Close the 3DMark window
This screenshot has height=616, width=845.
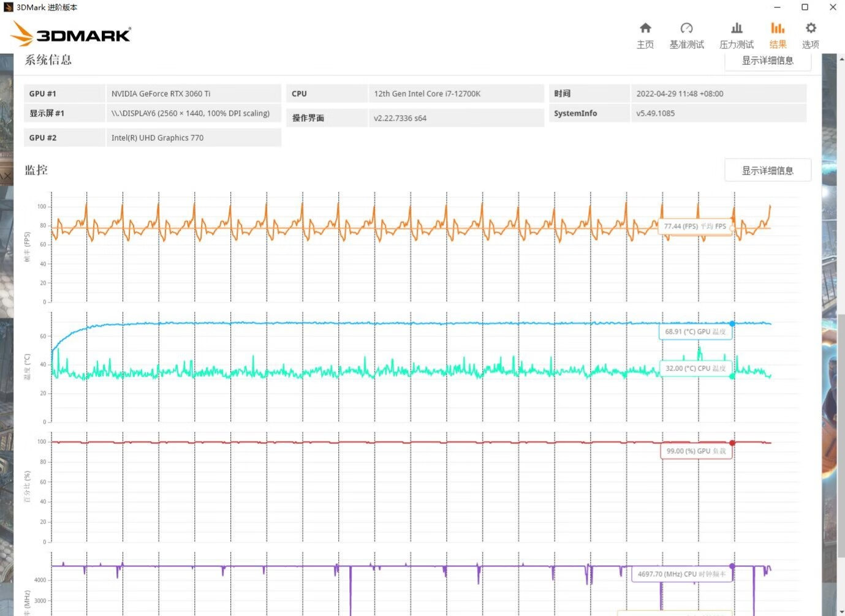pyautogui.click(x=832, y=7)
